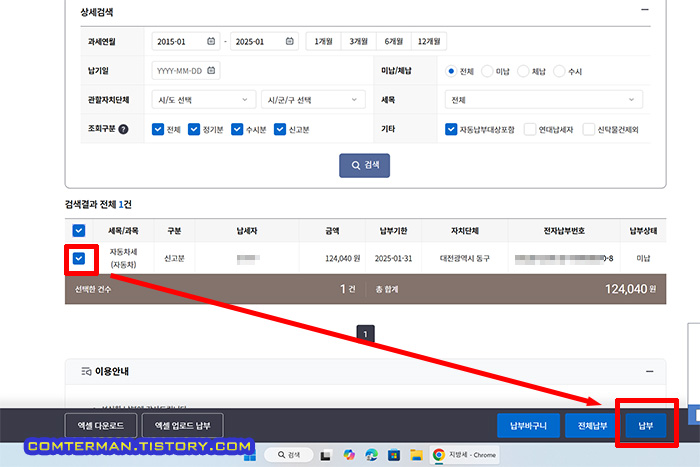This screenshot has height=467, width=700.
Task: Open the 시/도 선택 dropdown
Action: tap(204, 100)
